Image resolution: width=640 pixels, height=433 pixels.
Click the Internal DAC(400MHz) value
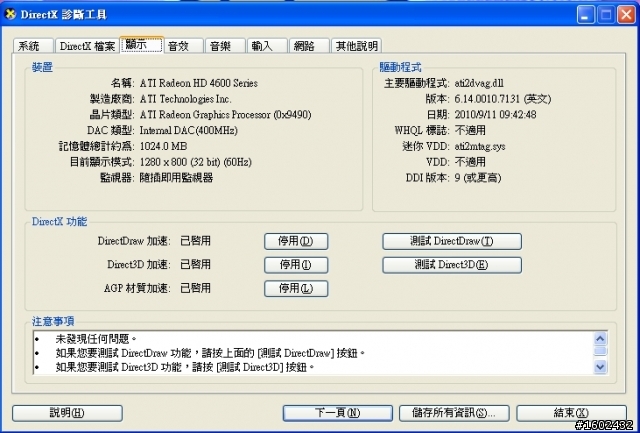point(189,131)
